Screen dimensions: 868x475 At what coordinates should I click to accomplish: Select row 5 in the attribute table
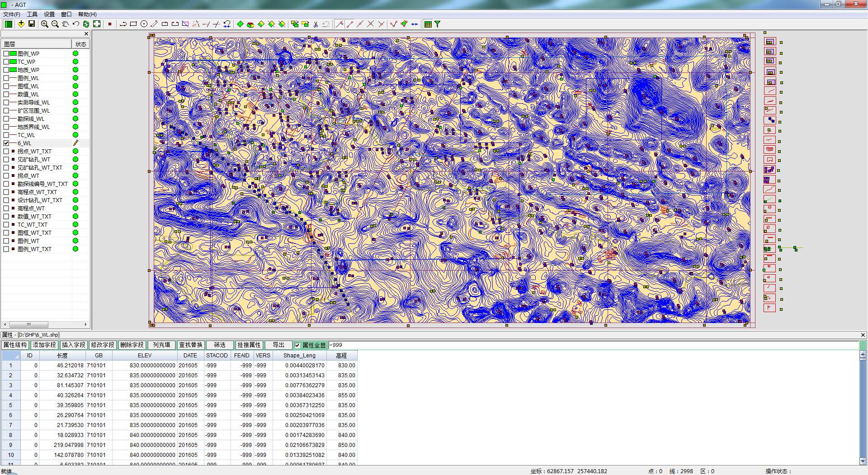(11, 405)
